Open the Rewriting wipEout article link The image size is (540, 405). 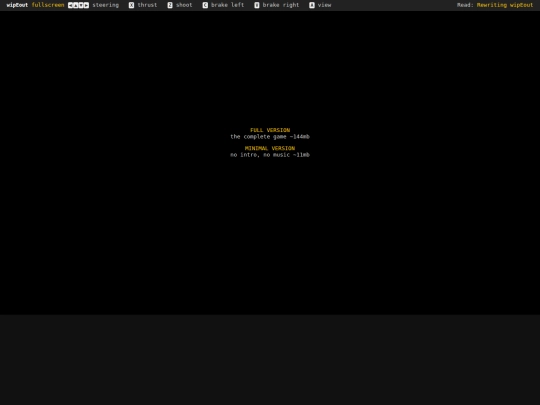point(505,5)
